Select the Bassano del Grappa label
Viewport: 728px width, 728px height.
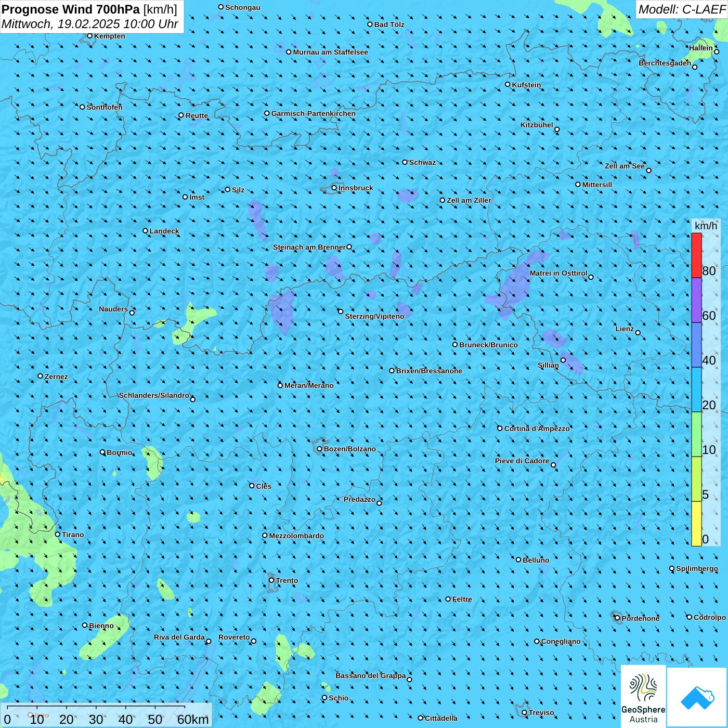pos(371,675)
